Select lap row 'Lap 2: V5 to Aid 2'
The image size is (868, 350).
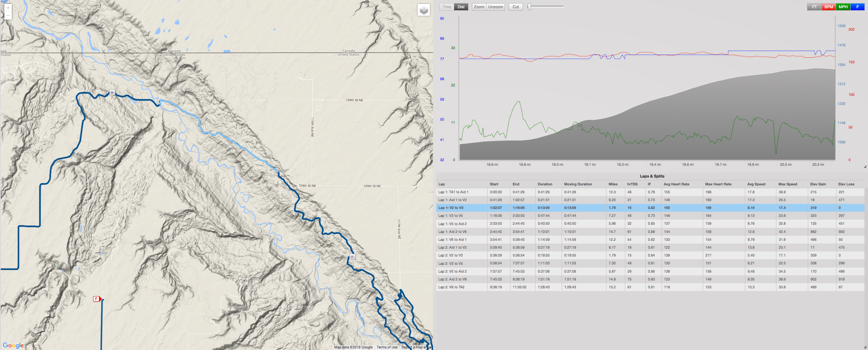650,271
